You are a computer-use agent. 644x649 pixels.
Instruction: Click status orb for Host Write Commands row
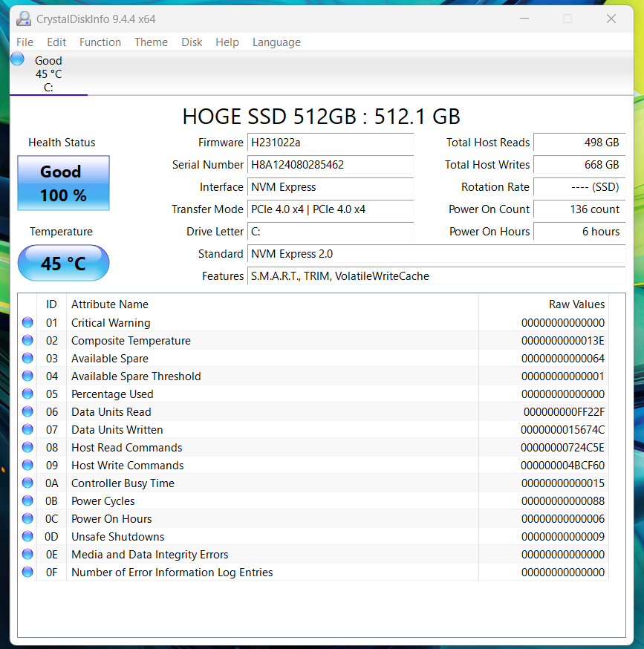pyautogui.click(x=27, y=465)
